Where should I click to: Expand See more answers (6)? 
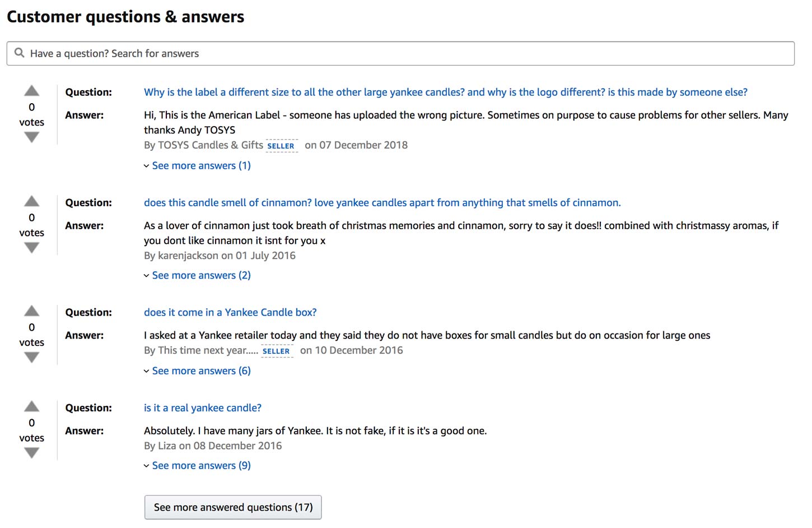tap(200, 370)
